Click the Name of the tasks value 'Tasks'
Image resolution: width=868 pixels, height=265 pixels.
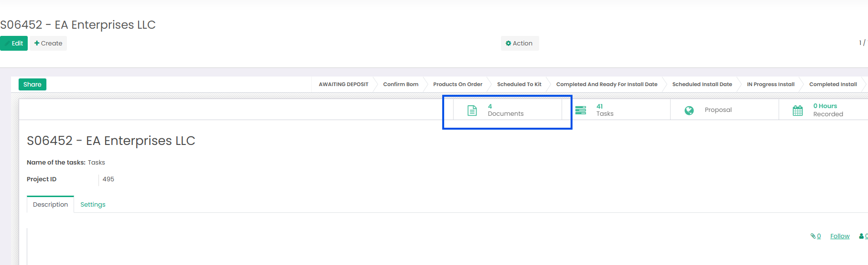[x=97, y=163]
